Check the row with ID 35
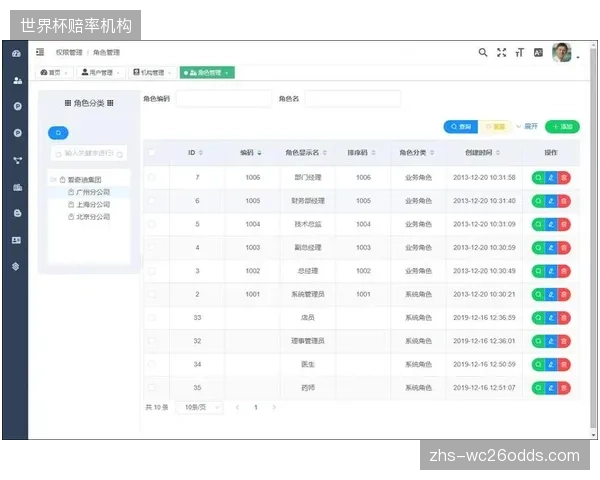This screenshot has height=480, width=600. (152, 387)
